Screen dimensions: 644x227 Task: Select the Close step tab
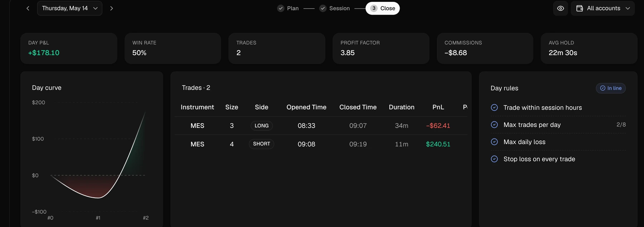pos(382,8)
